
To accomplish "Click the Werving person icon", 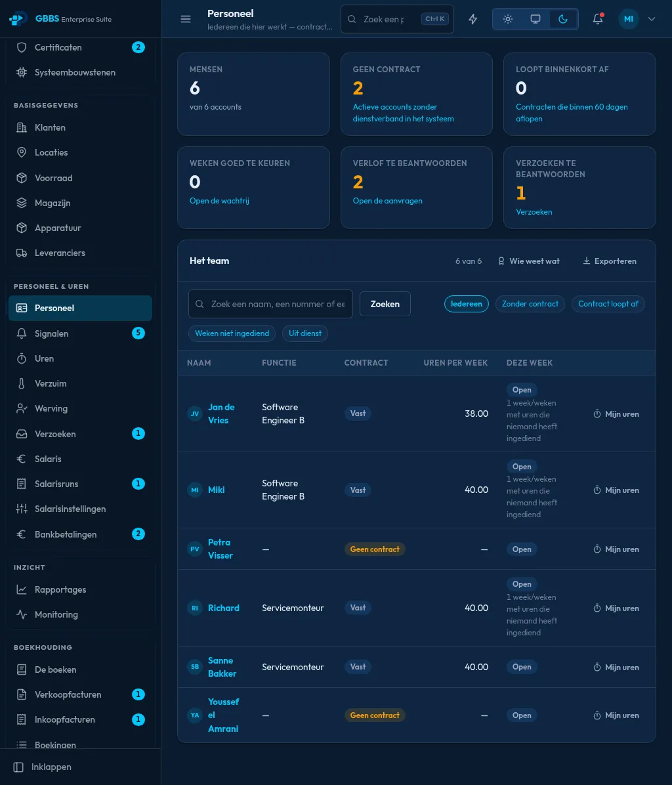I will tap(22, 408).
